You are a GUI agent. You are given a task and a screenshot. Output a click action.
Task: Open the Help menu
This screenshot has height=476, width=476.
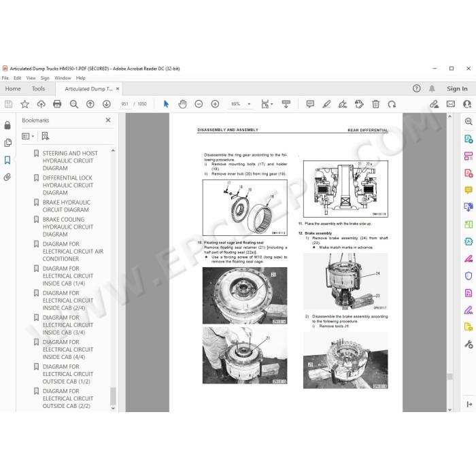tap(80, 78)
